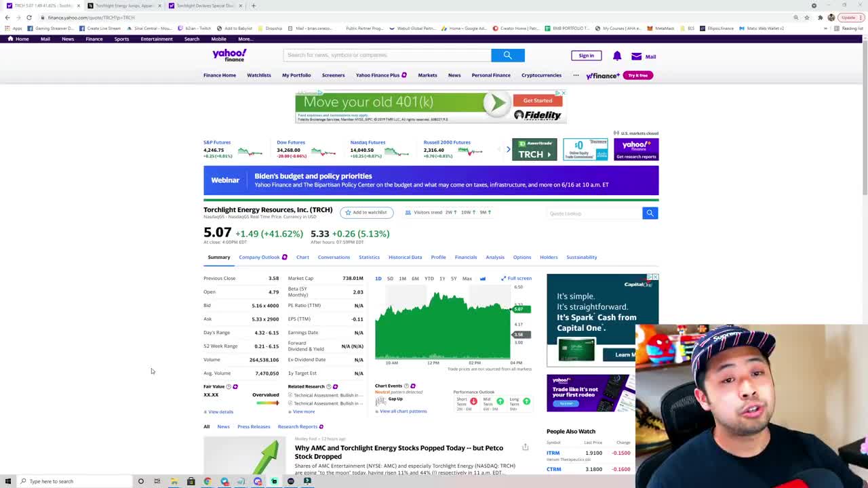The width and height of the screenshot is (868, 488).
Task: Click the browser back arrow
Action: pos(7,17)
